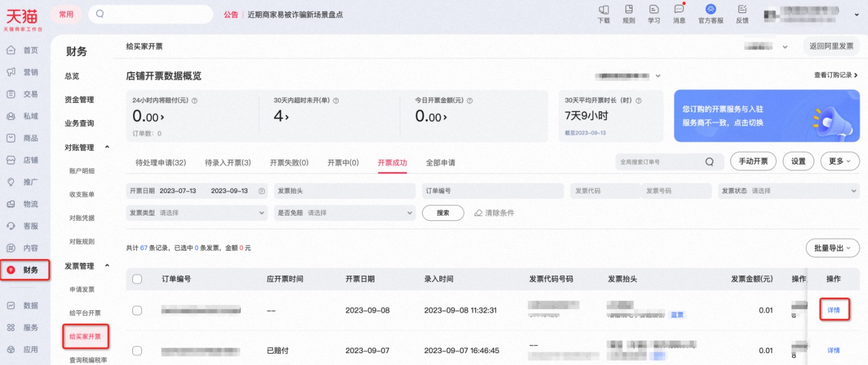Open the 批量导出 dropdown button
Viewport: 868px width, 365px height.
click(832, 248)
